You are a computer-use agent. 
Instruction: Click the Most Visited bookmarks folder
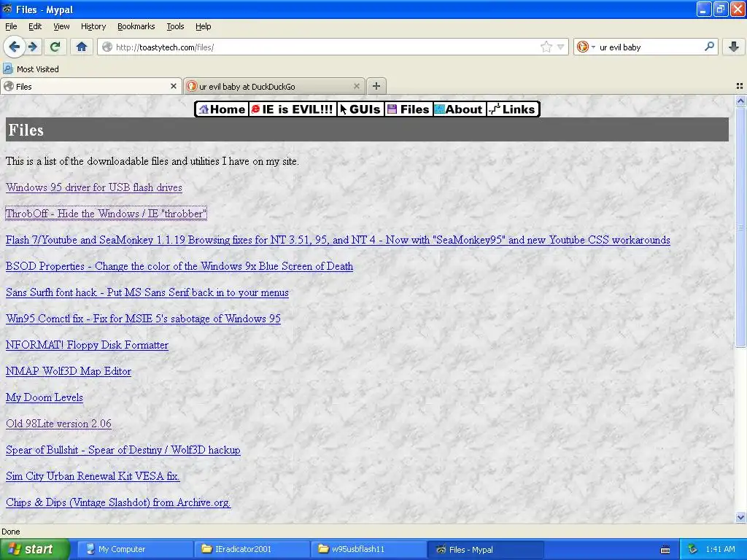point(31,69)
